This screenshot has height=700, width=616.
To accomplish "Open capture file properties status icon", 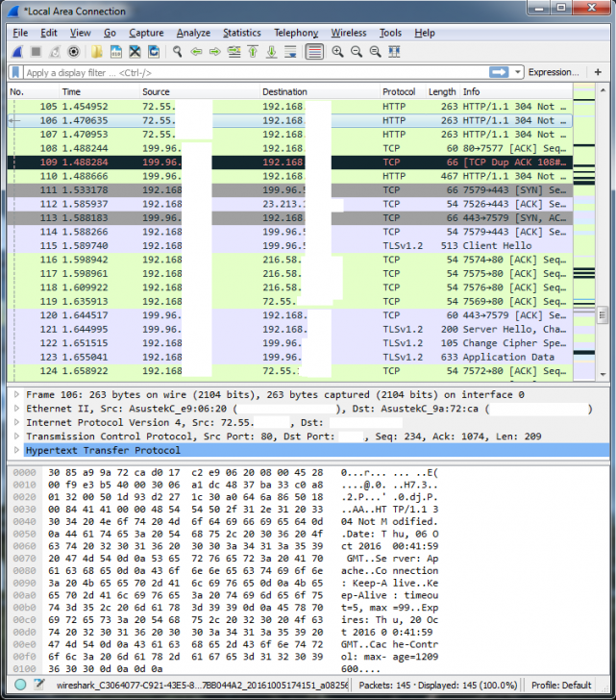I will point(39,685).
